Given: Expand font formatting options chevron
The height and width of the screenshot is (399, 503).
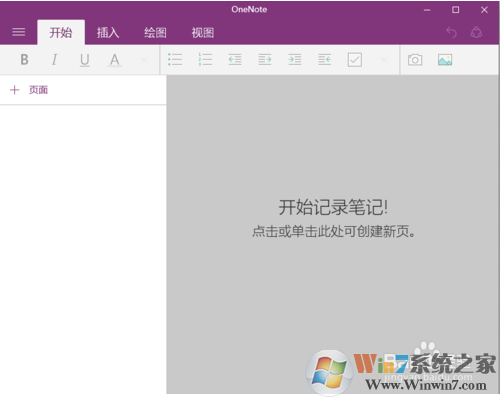Looking at the screenshot, I should click(144, 60).
